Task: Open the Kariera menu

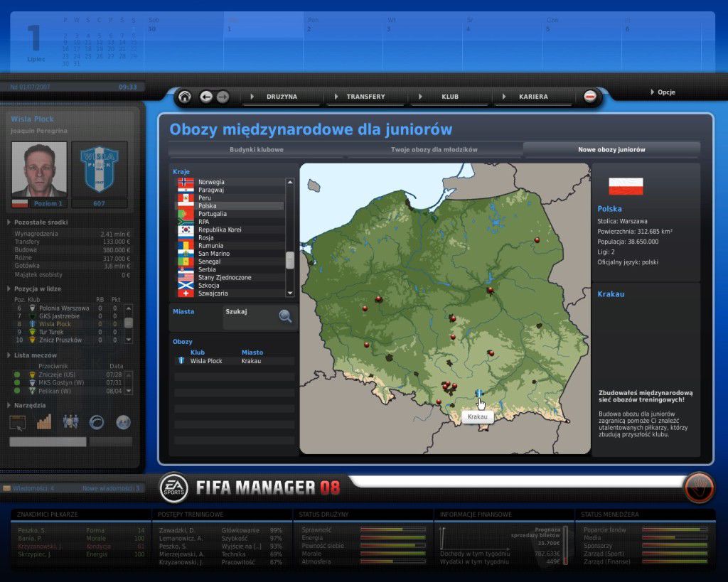Action: click(x=533, y=97)
